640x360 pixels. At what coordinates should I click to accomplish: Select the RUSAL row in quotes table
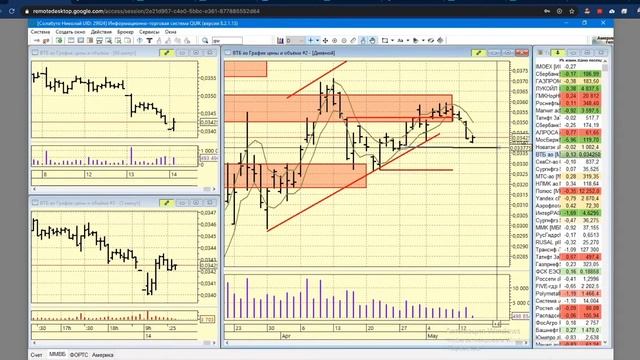(x=568, y=242)
